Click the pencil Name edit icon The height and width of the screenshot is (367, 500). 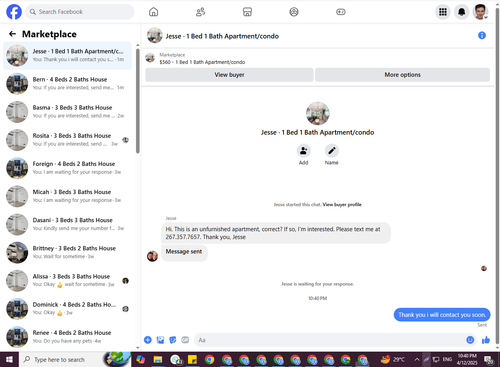(x=332, y=151)
